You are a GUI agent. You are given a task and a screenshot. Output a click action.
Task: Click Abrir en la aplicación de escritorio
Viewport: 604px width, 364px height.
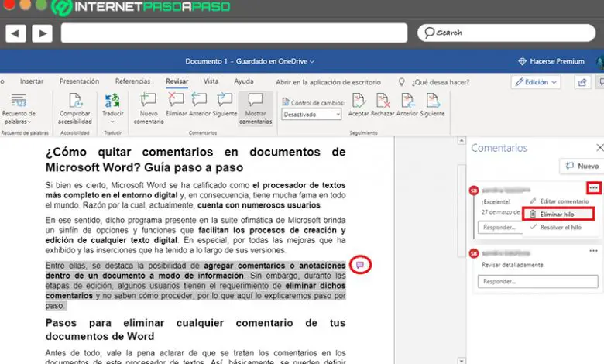coord(328,82)
